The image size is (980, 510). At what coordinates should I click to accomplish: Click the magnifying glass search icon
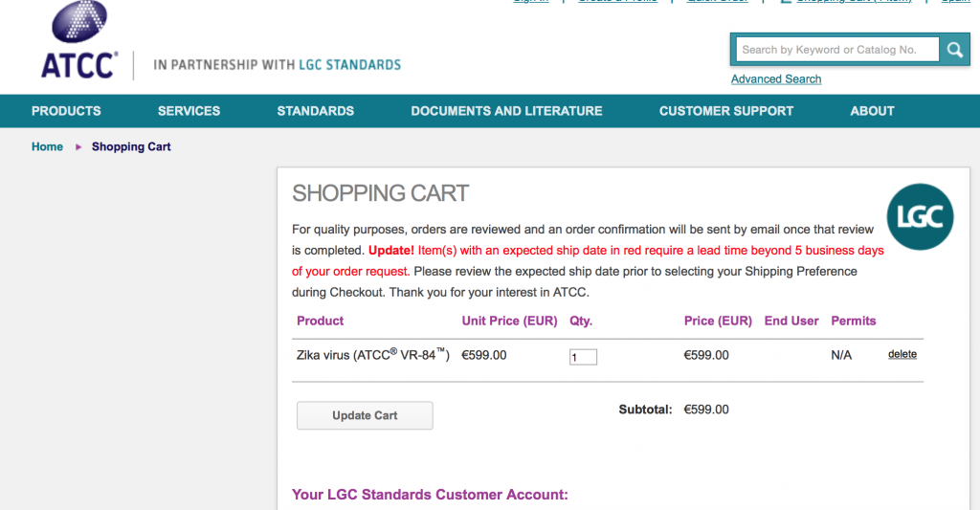coord(954,50)
